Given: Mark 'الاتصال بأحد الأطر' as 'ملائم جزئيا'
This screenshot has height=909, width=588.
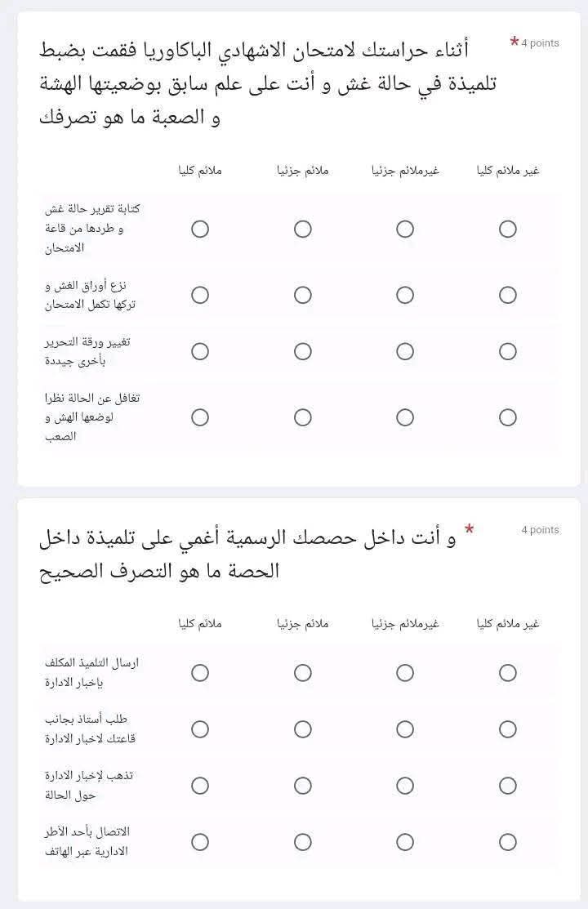Looking at the screenshot, I should tap(303, 842).
